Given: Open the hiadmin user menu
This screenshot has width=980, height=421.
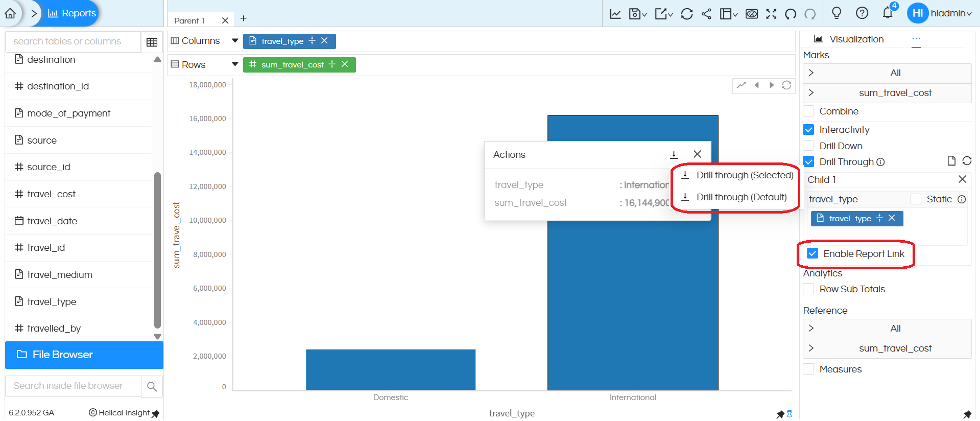Looking at the screenshot, I should click(940, 13).
